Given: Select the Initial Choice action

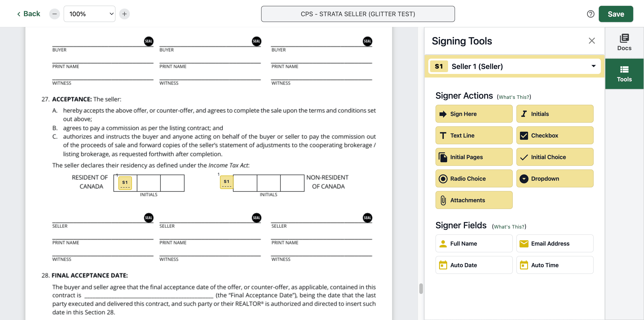Looking at the screenshot, I should (555, 157).
